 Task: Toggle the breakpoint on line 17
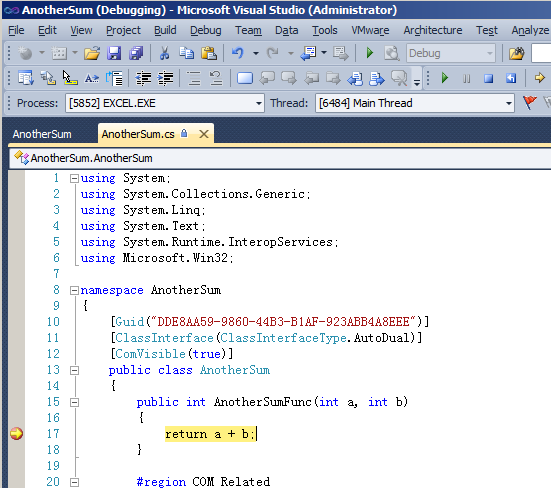pyautogui.click(x=16, y=434)
